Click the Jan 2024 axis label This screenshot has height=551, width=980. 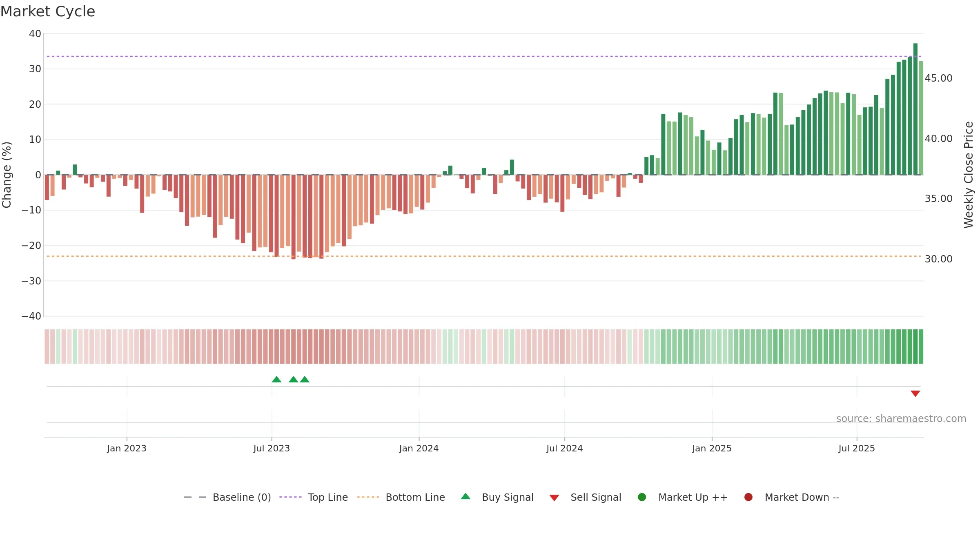click(419, 448)
